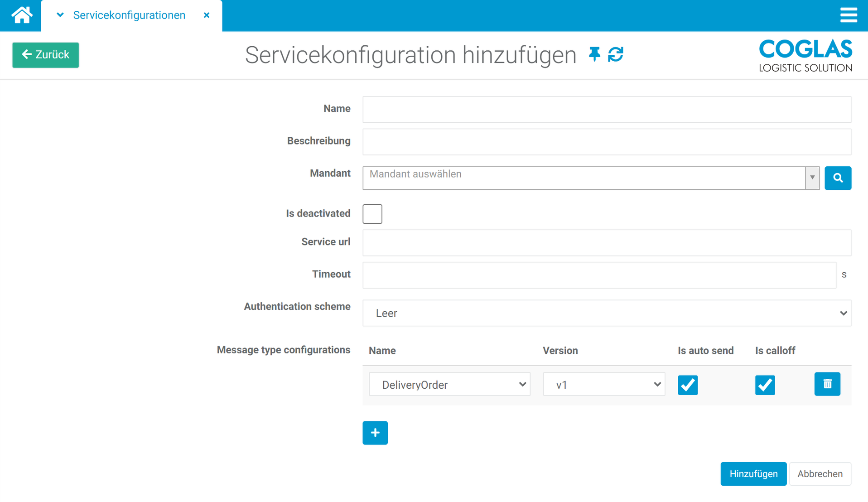This screenshot has height=502, width=868.
Task: Open the hamburger menu
Action: [x=848, y=15]
